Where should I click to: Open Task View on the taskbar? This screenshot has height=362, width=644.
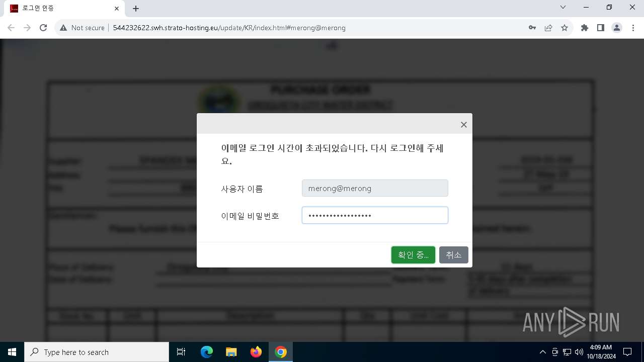182,352
